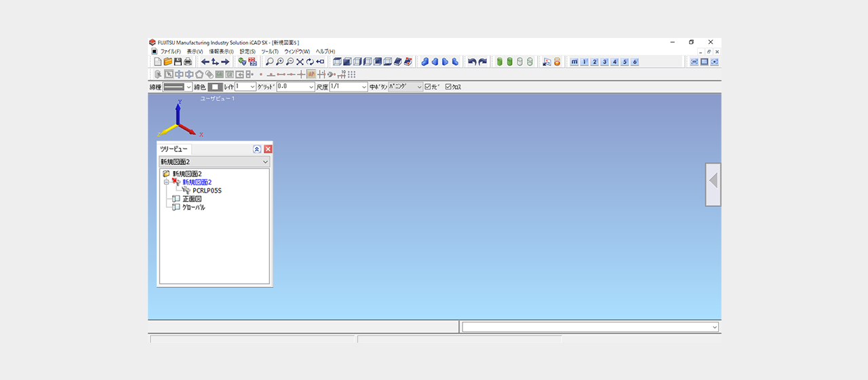Click the Redo arrow icon
The width and height of the screenshot is (868, 380).
tap(483, 62)
